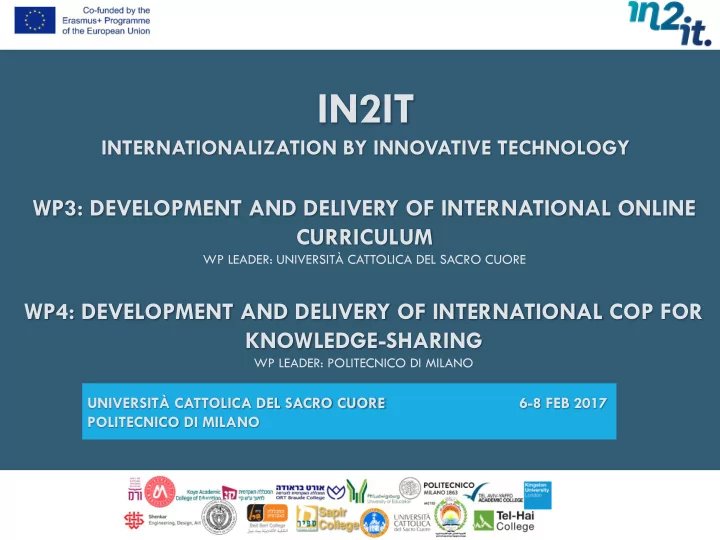This screenshot has width=720, height=540.
Task: Click the WP3 international online curriculum heading
Action: 365,222
